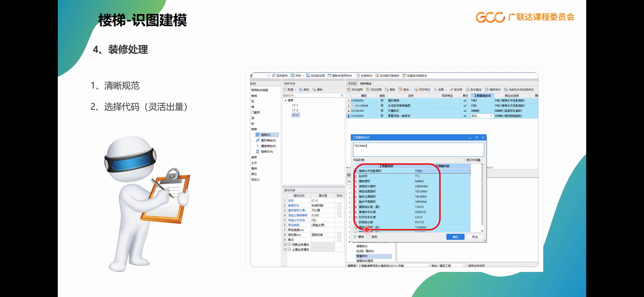Click the search magnifier in 搜索构件
Screen dimensions: 644x297
(x=342, y=95)
